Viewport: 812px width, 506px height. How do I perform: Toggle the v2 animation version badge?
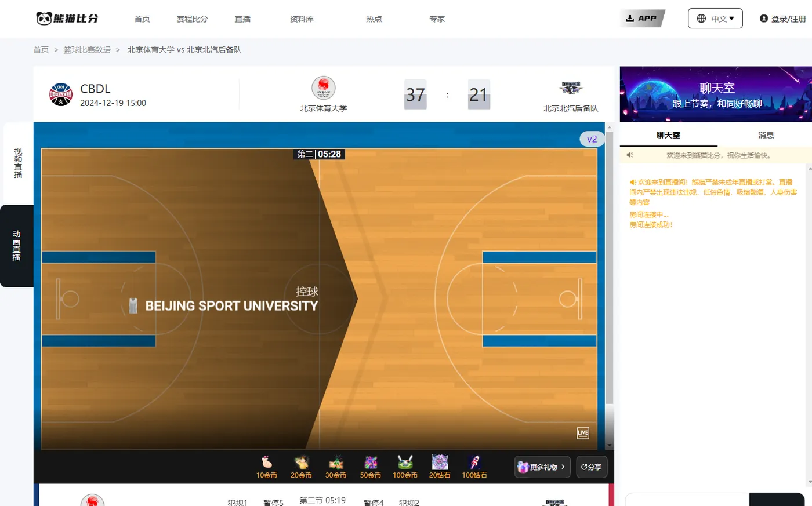(x=592, y=139)
